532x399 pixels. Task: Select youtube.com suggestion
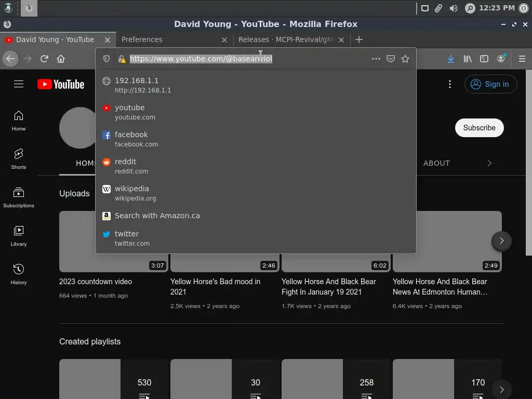tap(256, 112)
